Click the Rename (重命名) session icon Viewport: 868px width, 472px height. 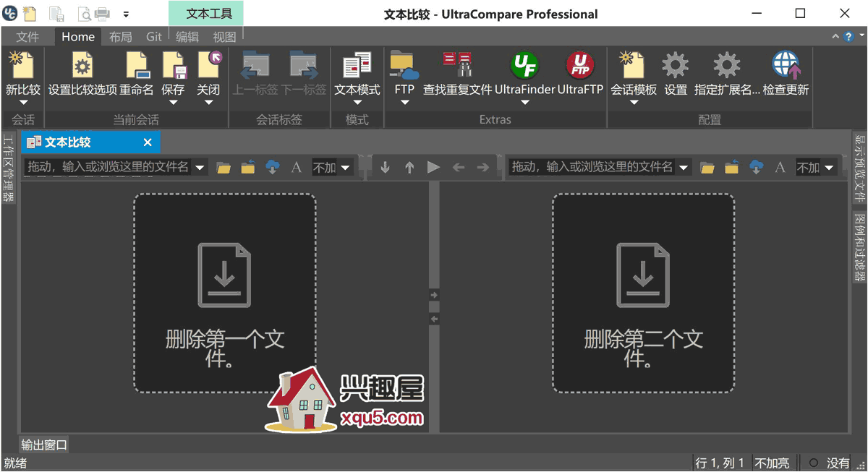tap(137, 65)
